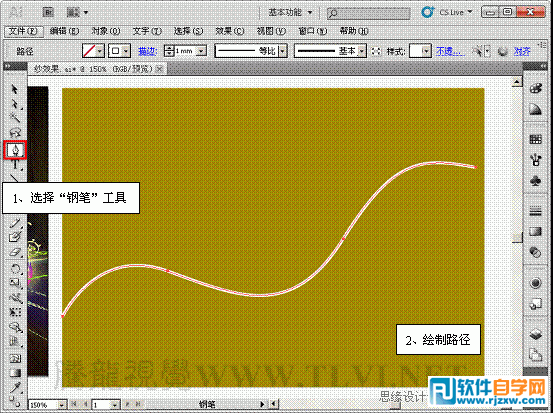Viewport: 553px width, 413px height.
Task: Open the Stroke panel
Action: tap(535, 211)
